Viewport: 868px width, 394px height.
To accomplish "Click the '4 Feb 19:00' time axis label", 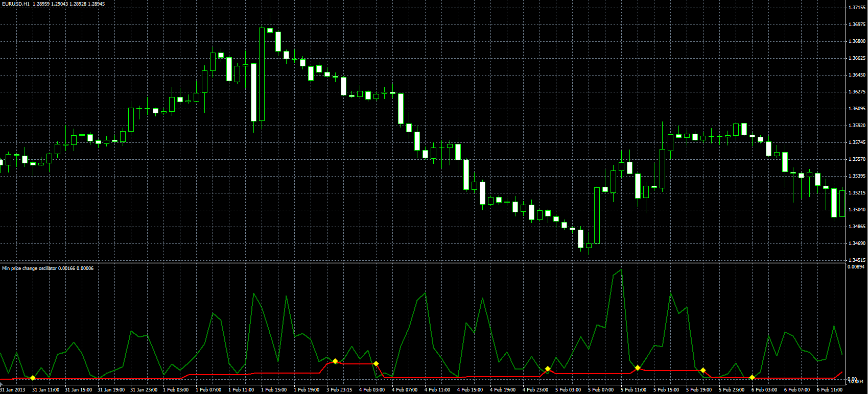I will [x=503, y=390].
